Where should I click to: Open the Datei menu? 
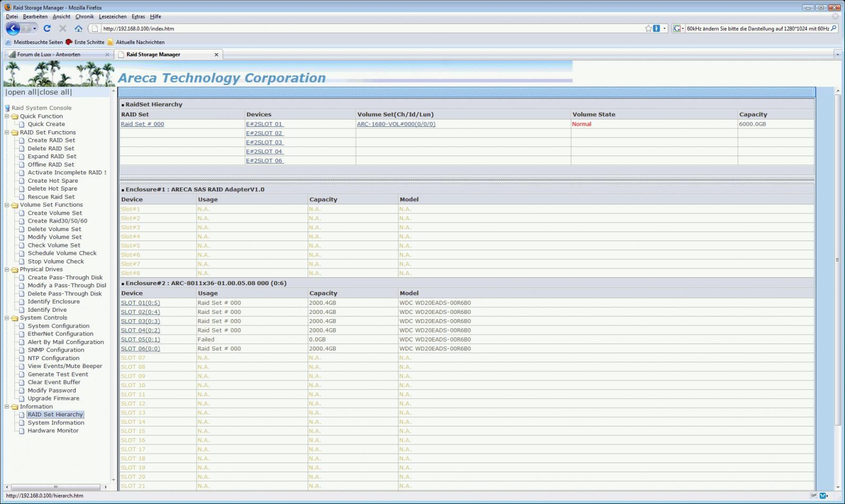12,16
